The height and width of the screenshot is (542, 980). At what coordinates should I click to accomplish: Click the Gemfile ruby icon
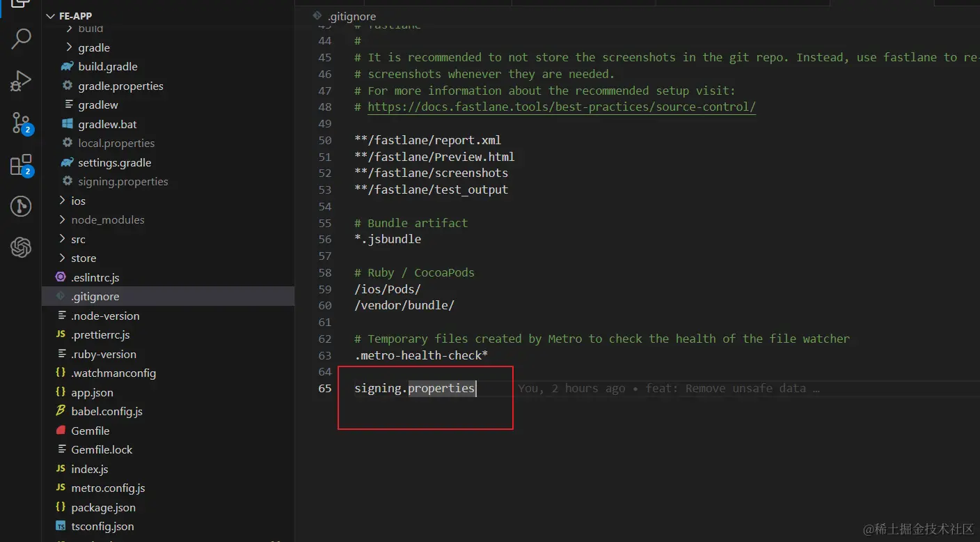coord(61,431)
